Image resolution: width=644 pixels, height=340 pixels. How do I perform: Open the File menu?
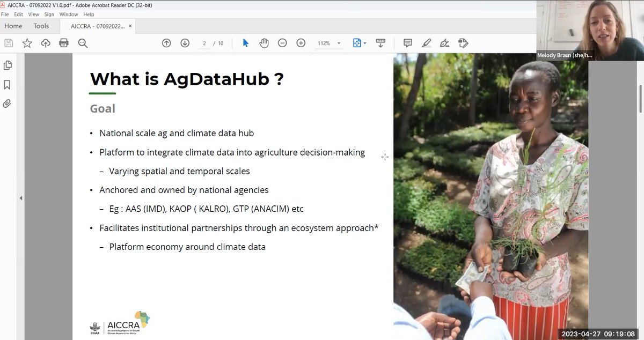click(5, 14)
